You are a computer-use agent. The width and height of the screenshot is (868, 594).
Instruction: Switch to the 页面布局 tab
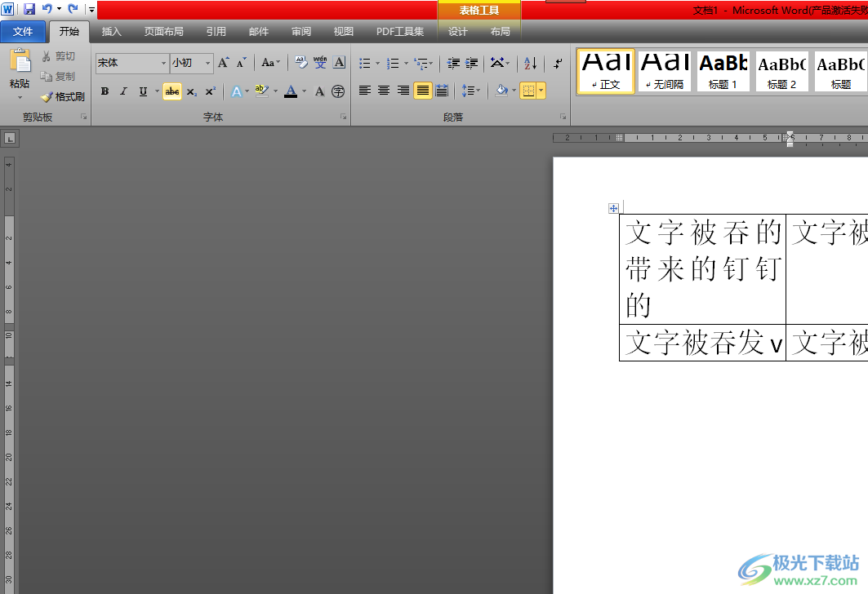tap(164, 32)
